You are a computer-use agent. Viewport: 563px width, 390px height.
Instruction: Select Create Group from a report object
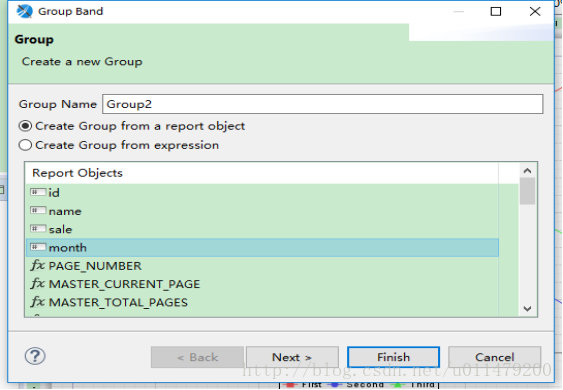(x=132, y=126)
